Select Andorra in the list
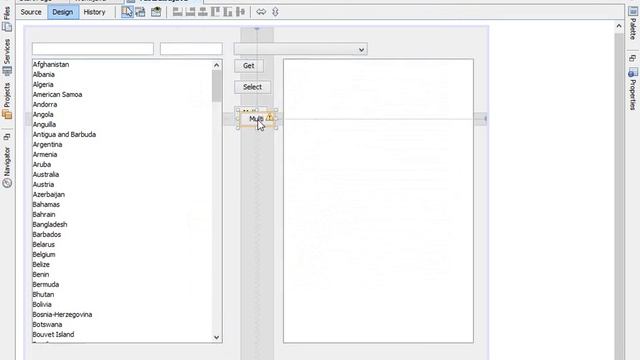The image size is (640, 360). 45,104
